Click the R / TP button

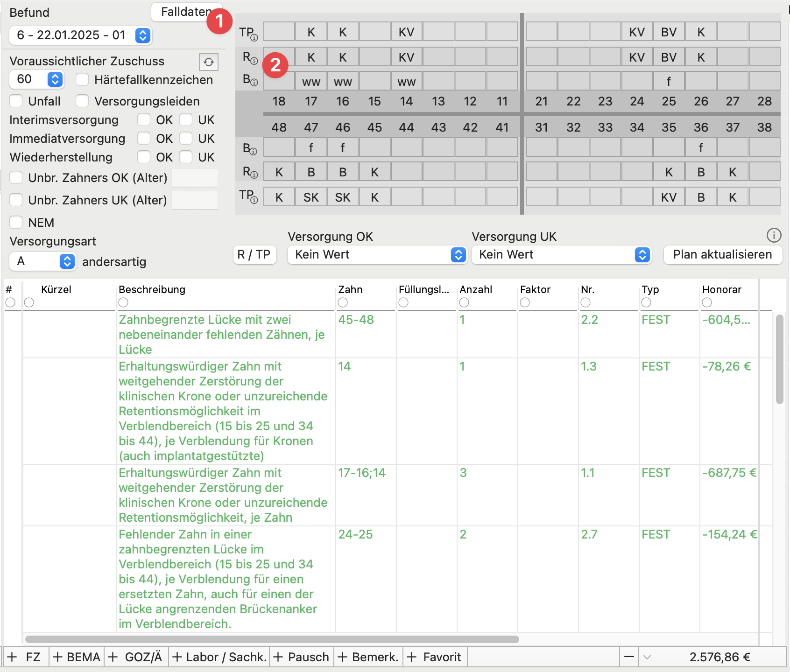point(254,255)
